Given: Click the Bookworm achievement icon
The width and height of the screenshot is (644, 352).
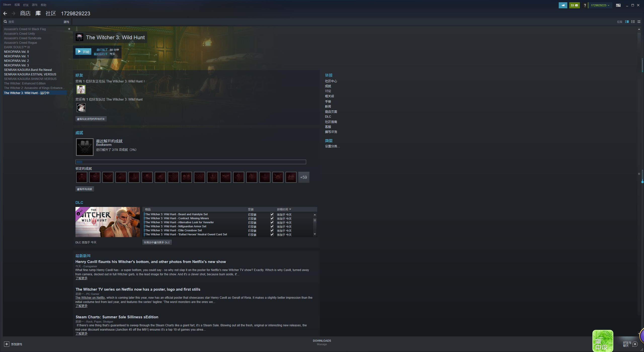Looking at the screenshot, I should tap(85, 147).
